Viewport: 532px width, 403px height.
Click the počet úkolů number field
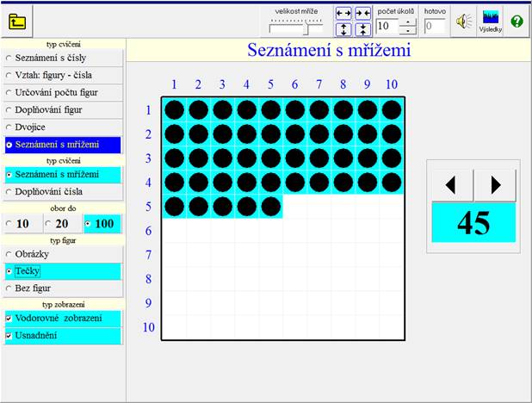[x=387, y=26]
